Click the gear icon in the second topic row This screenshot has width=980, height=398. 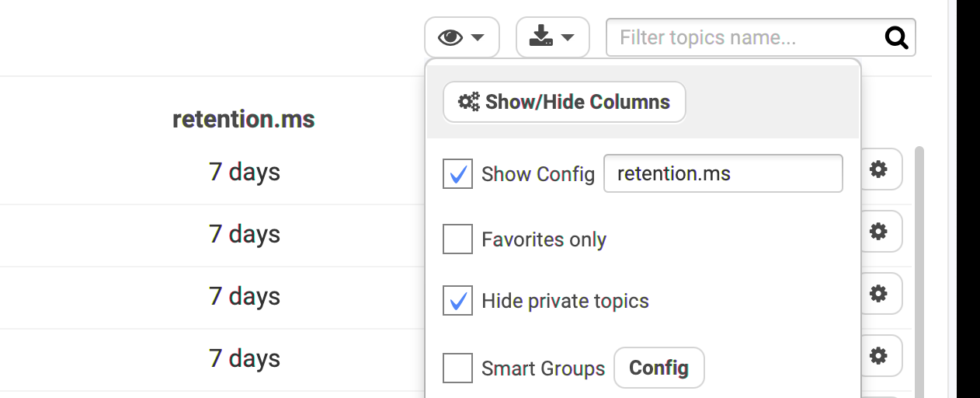pyautogui.click(x=878, y=231)
